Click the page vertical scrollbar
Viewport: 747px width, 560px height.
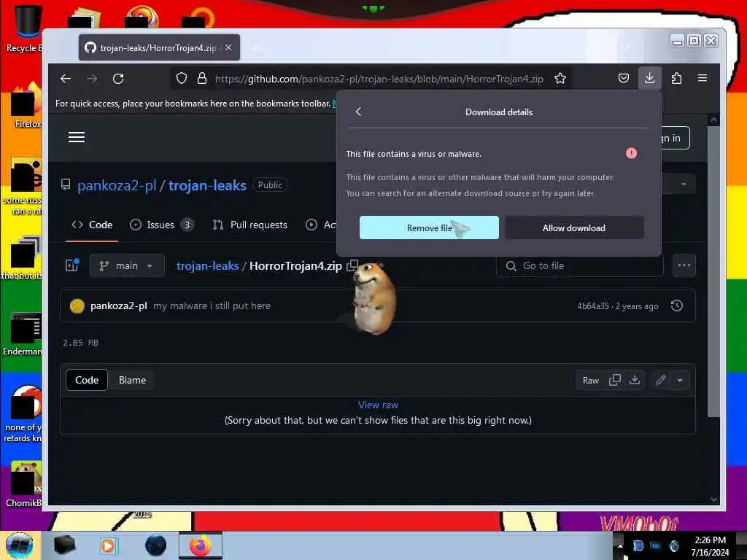click(x=713, y=271)
